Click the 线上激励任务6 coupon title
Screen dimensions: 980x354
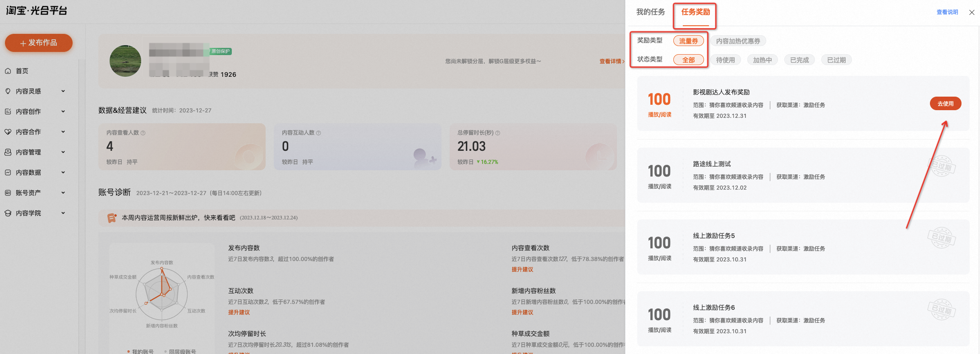click(714, 308)
